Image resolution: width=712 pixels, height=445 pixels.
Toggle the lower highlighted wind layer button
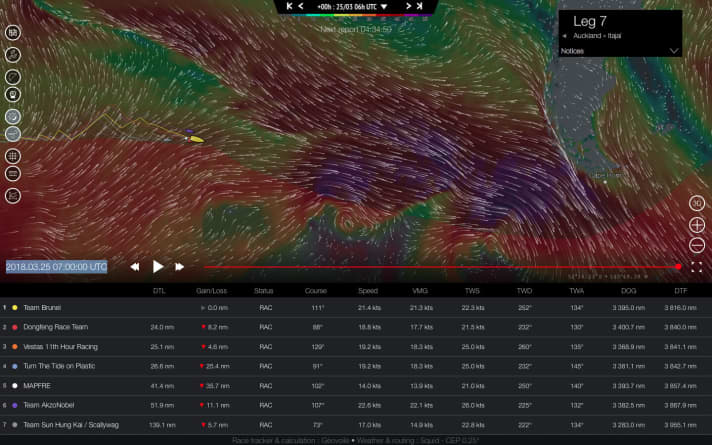click(x=13, y=134)
